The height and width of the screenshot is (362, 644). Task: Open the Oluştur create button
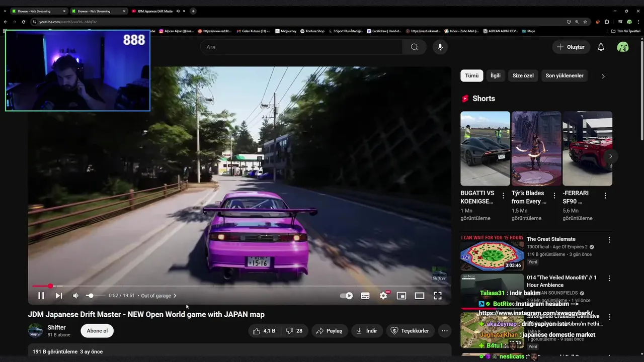[x=571, y=47]
